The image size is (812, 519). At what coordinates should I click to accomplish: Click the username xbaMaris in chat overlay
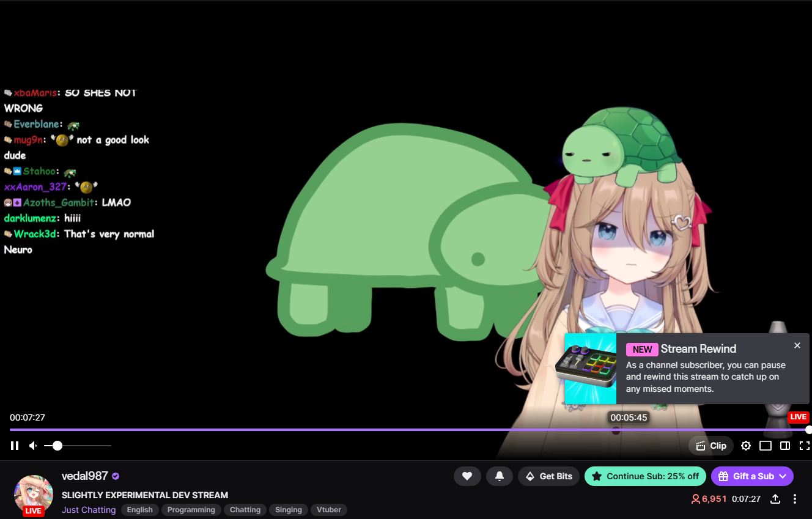click(35, 93)
